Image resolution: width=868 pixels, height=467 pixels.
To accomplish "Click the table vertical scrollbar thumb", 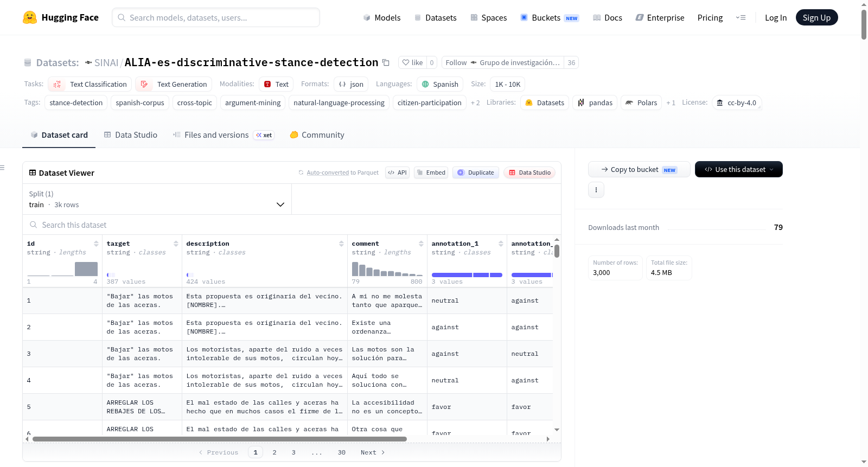I will click(x=557, y=251).
